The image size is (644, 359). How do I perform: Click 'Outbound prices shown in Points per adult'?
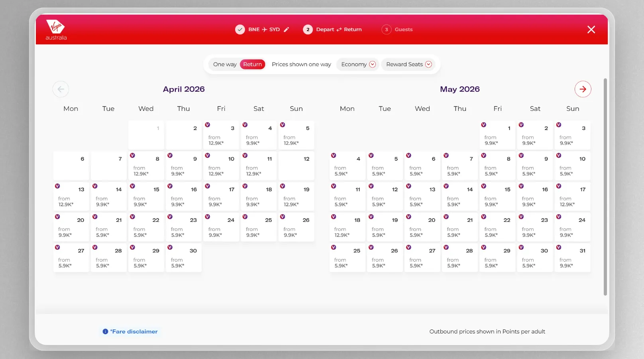pyautogui.click(x=487, y=331)
